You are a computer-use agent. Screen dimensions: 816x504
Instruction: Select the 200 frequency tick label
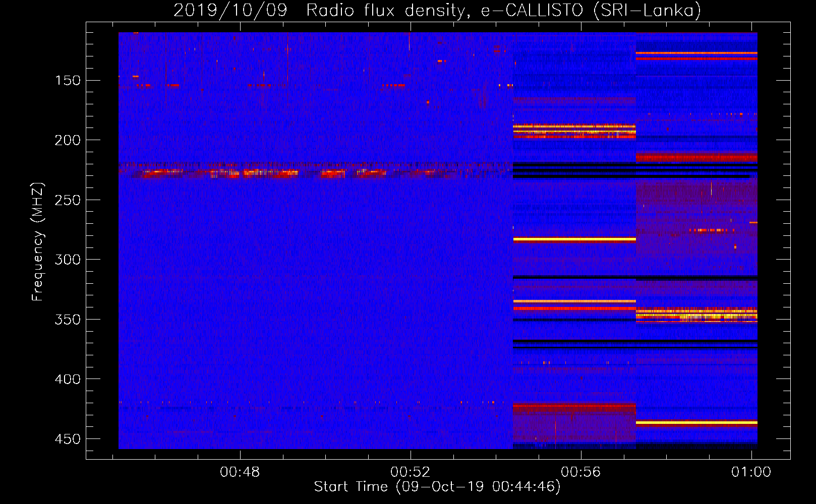click(68, 140)
